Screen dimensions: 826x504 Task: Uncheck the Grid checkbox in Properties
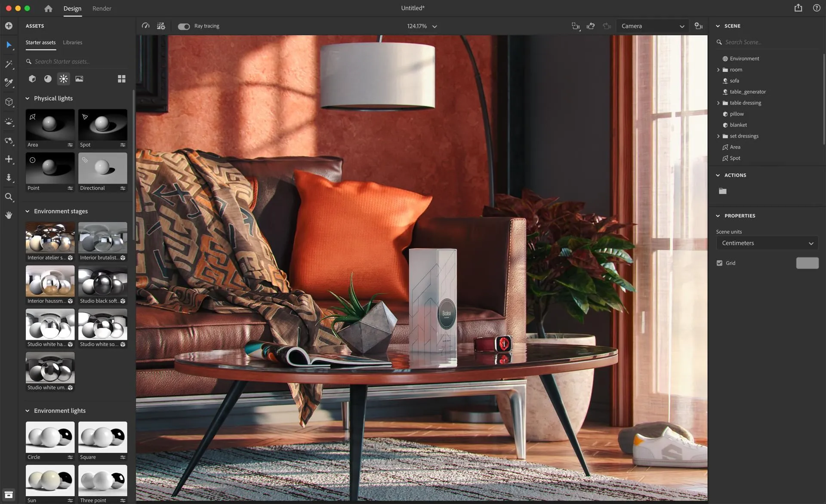click(719, 263)
